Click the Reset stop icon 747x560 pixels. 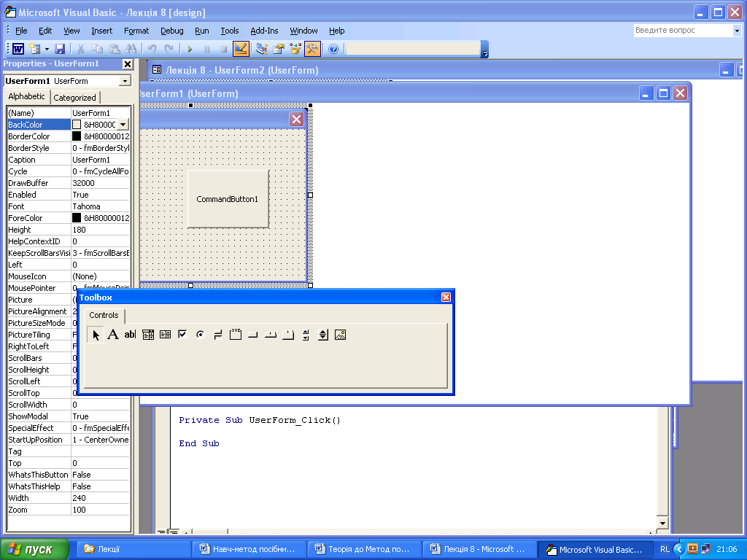(x=223, y=49)
